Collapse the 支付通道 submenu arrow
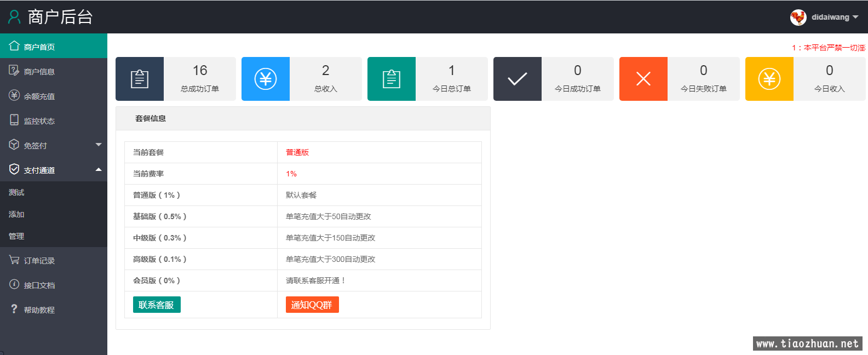868x355 pixels. click(x=99, y=169)
